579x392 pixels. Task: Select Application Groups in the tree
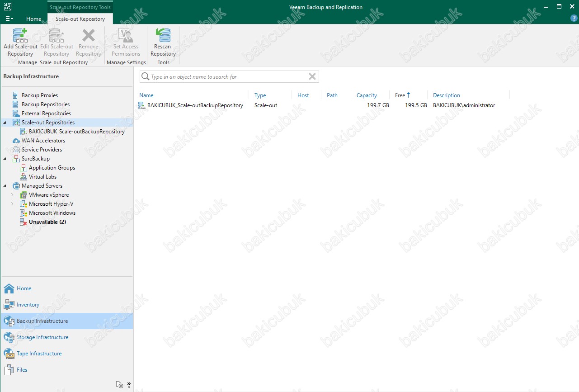click(x=52, y=168)
